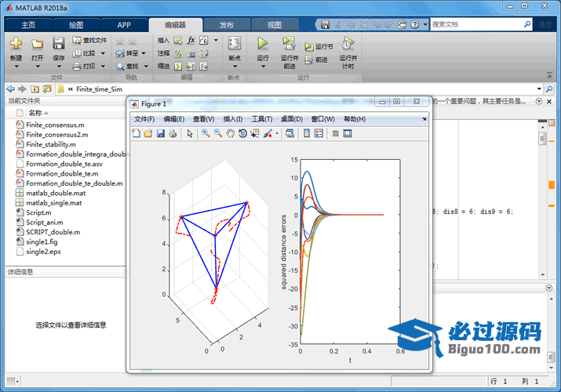Click the 比较 (Compare) icon
Viewport: 561px width, 392px height.
tap(77, 53)
